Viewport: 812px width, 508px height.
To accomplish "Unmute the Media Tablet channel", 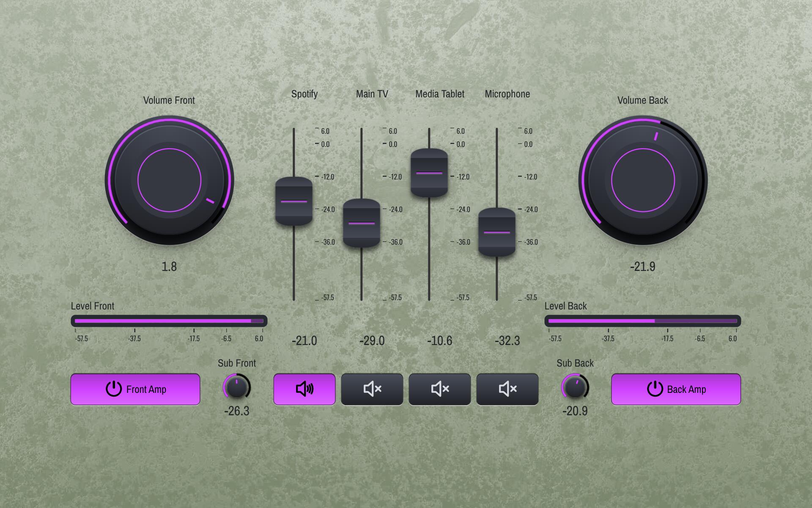I will click(439, 389).
